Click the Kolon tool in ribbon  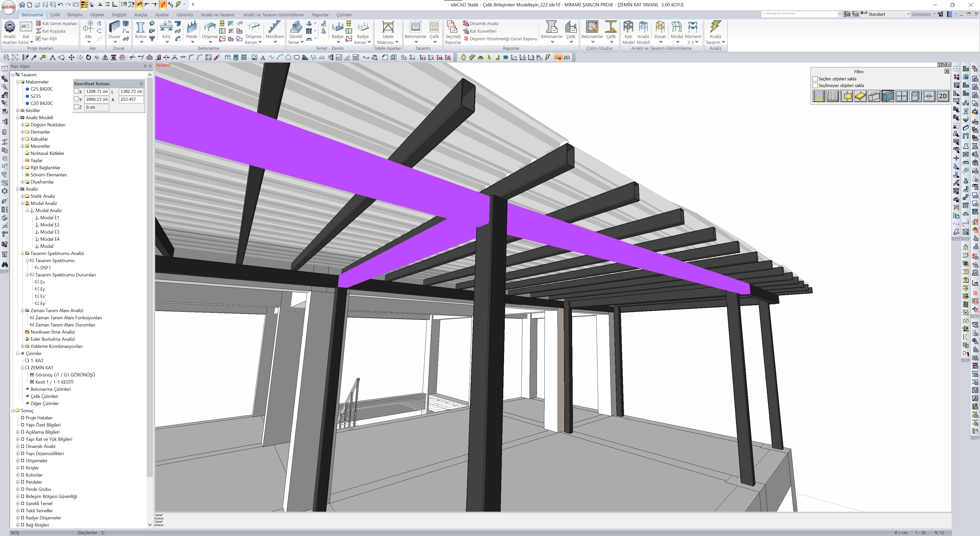point(140,28)
